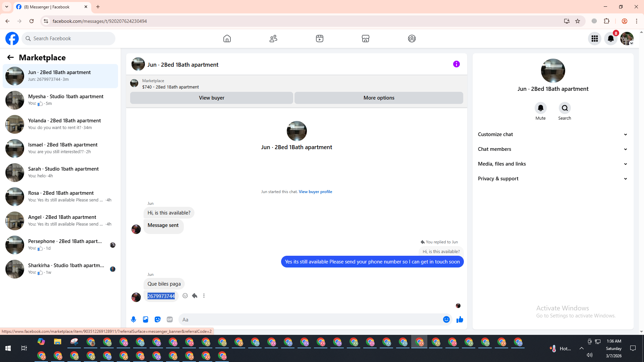React to the phone number message
The width and height of the screenshot is (644, 362).
pos(185,296)
